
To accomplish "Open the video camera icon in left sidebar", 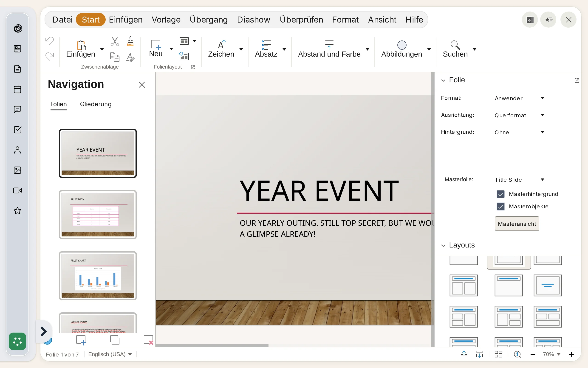I will point(17,190).
